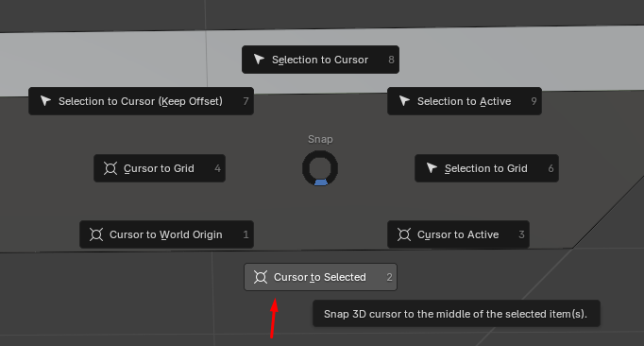Click the arrow icon of Selection to Grid

(432, 168)
